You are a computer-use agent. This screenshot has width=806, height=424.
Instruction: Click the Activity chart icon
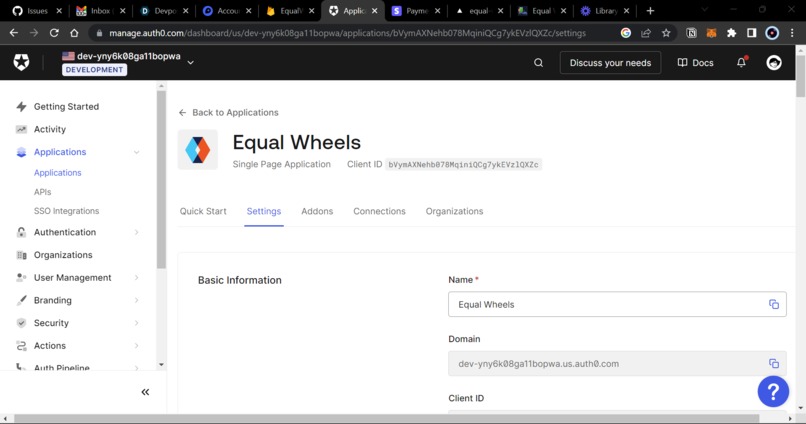(21, 129)
